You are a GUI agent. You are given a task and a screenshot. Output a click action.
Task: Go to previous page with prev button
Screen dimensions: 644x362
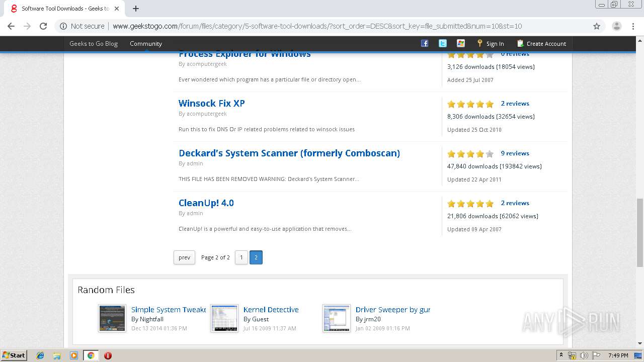184,257
